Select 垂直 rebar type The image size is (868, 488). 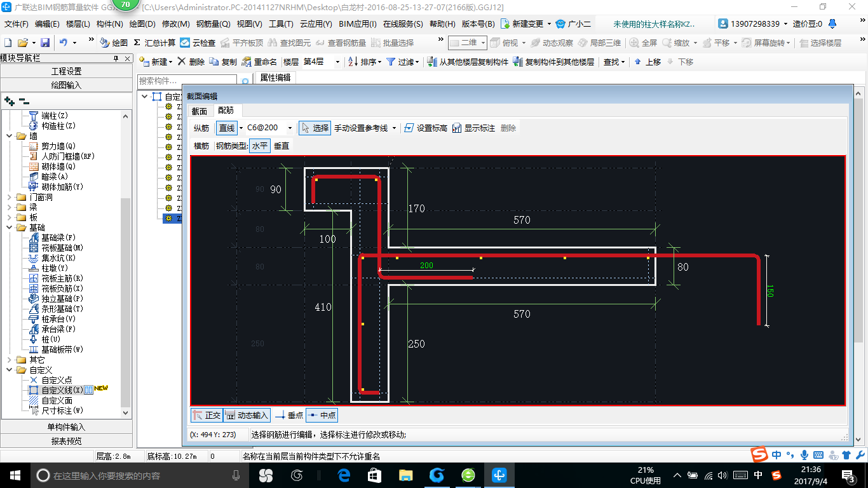click(x=281, y=146)
